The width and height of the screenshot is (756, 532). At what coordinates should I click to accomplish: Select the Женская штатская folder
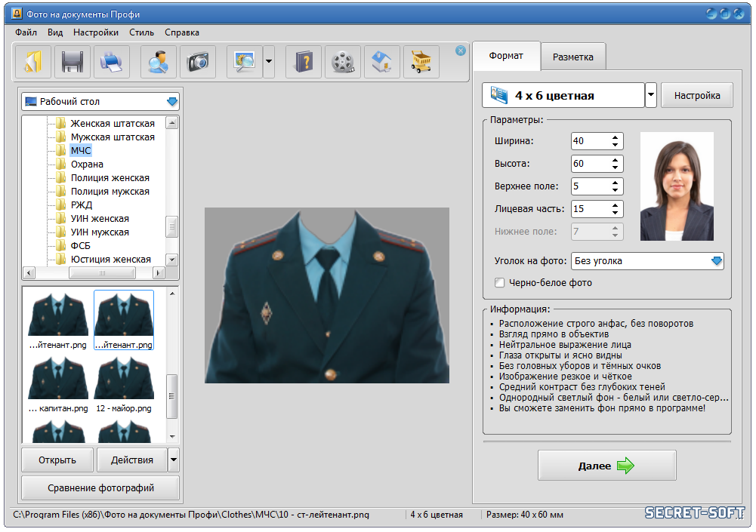[x=113, y=123]
